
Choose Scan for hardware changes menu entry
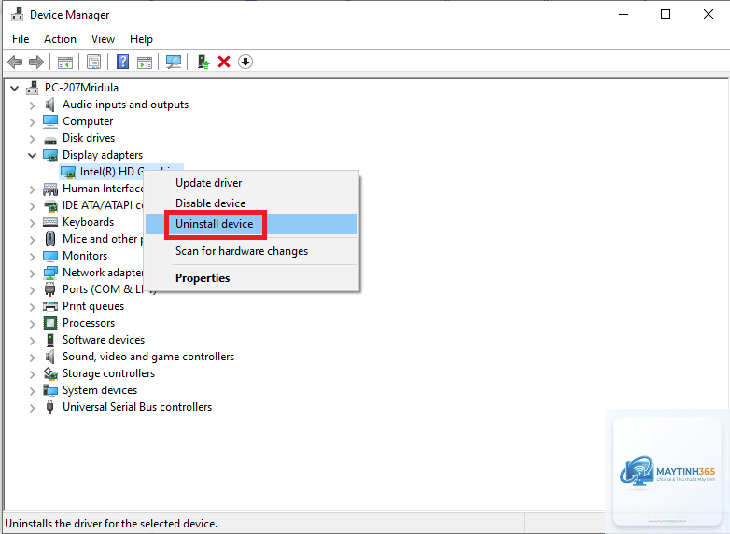(x=251, y=251)
